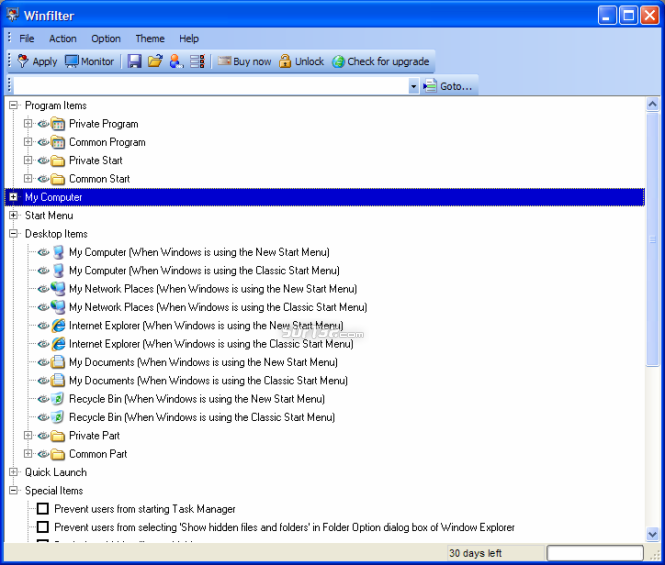Click the open folder toolbar icon

click(155, 62)
